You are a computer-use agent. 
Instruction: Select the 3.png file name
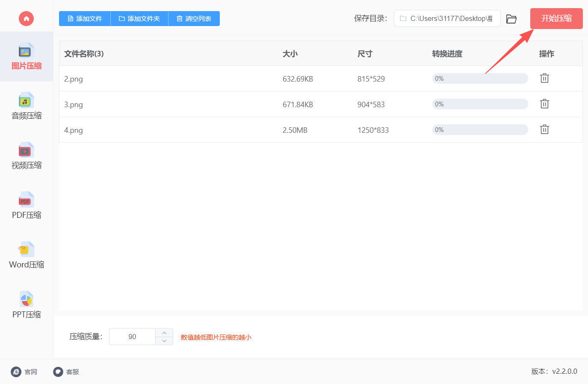74,105
